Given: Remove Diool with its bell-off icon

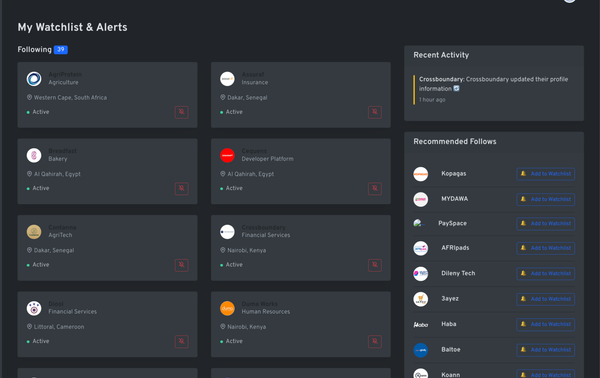Looking at the screenshot, I should (x=181, y=342).
